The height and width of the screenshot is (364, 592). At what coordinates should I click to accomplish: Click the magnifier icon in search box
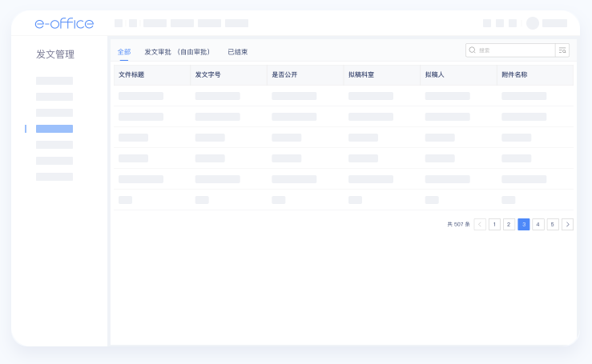pos(473,50)
